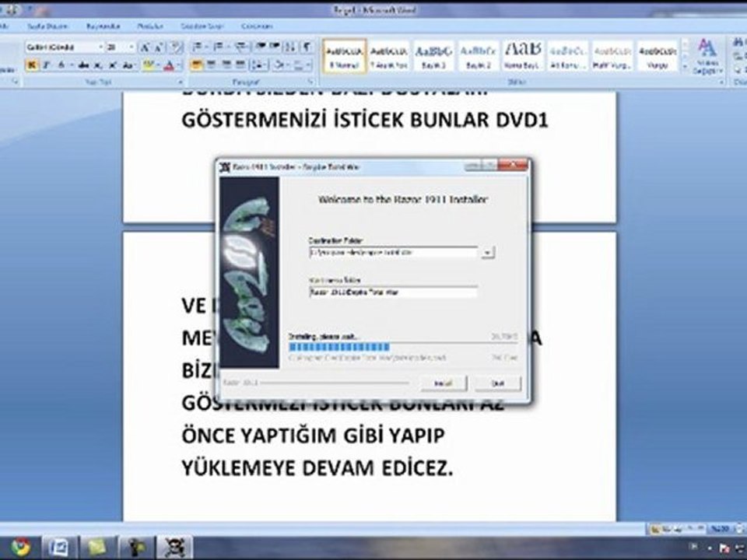Viewport: 747px width, 560px height.
Task: Center the text with center-align icon
Action: pos(211,65)
